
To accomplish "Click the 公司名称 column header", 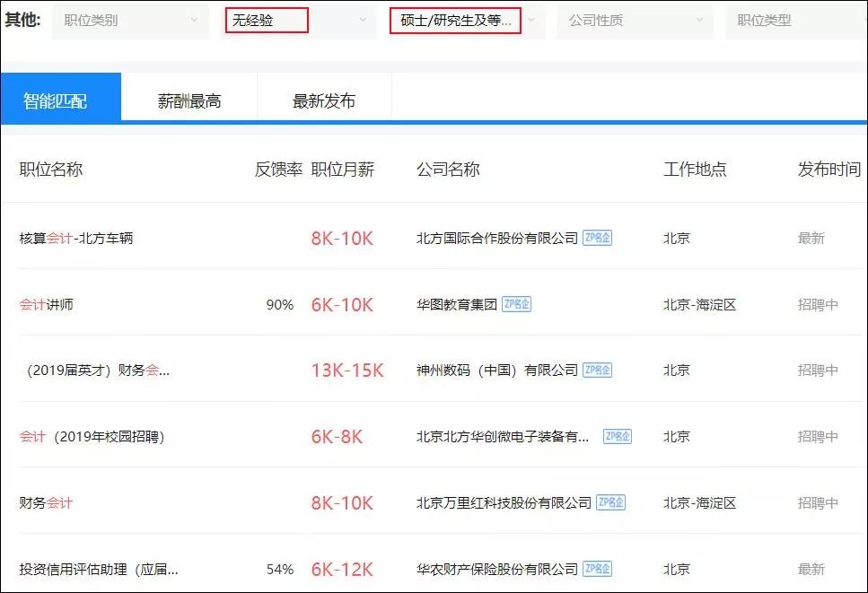I will point(449,170).
